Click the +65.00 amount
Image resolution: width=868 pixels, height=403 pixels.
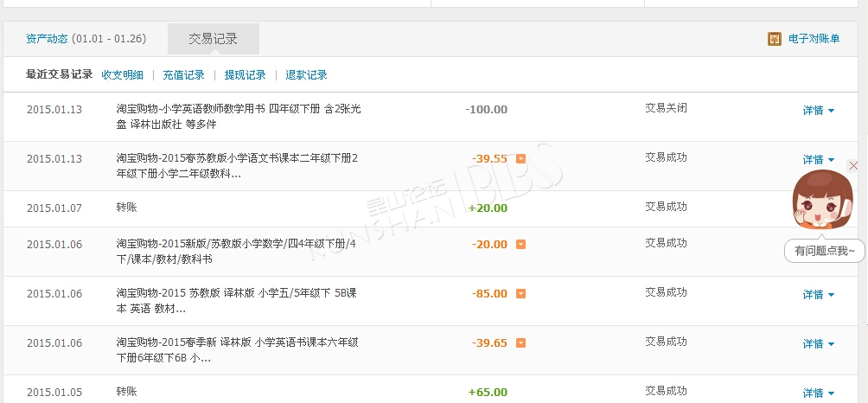click(488, 393)
